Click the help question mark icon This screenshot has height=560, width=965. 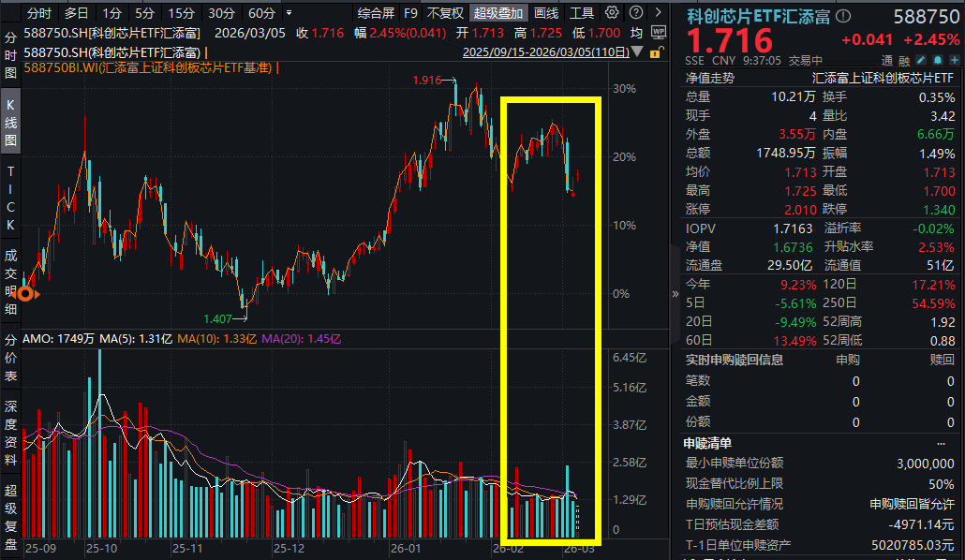tap(635, 13)
